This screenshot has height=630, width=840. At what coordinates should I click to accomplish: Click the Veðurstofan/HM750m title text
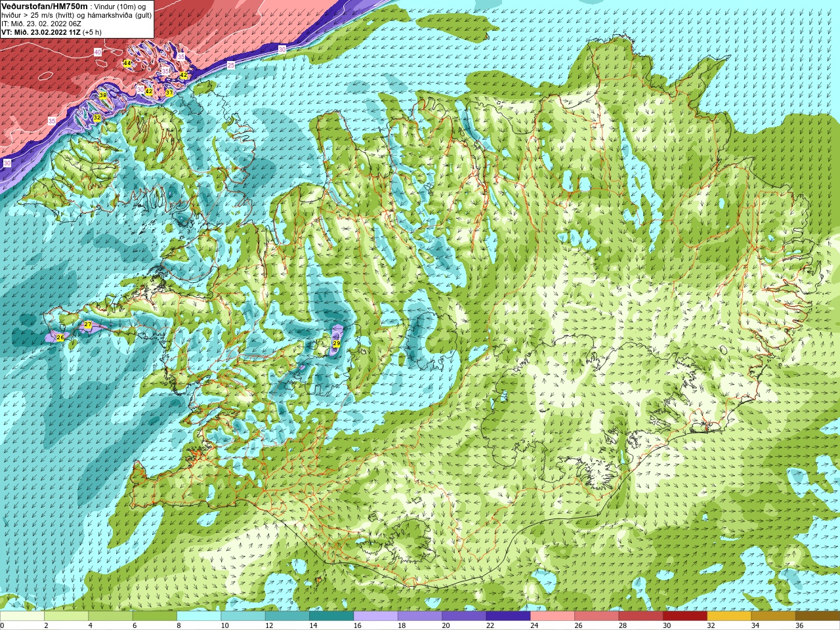click(x=45, y=6)
